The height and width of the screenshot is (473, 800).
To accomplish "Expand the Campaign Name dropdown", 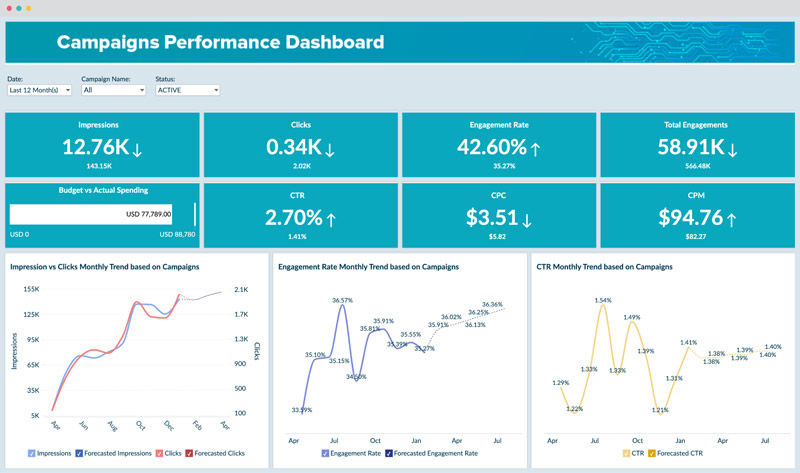I will pos(113,90).
